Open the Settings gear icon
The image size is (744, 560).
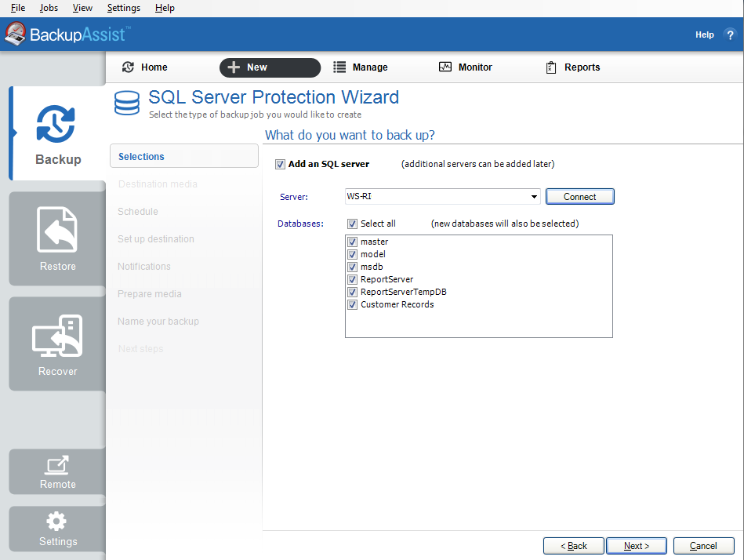56,522
